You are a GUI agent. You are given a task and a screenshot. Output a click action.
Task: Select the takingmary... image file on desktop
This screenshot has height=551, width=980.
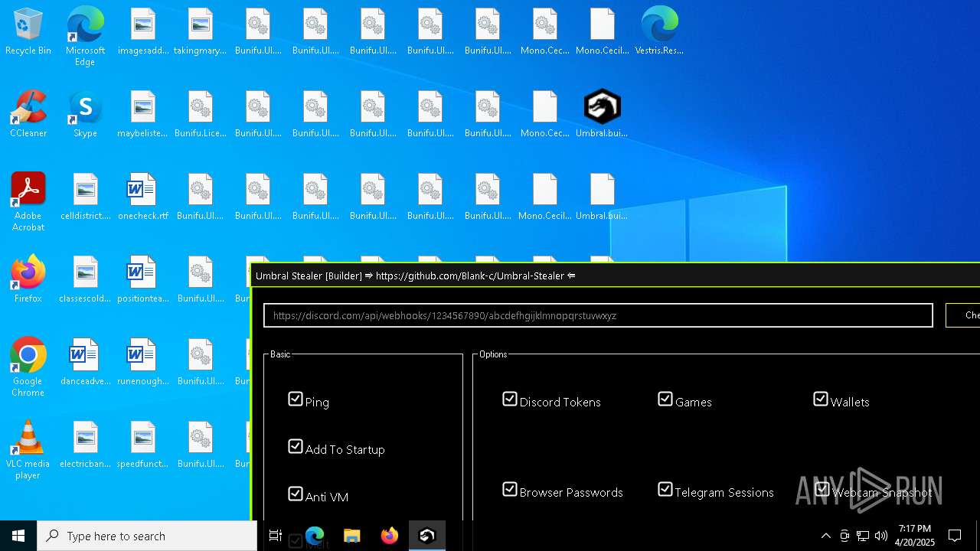point(200,32)
